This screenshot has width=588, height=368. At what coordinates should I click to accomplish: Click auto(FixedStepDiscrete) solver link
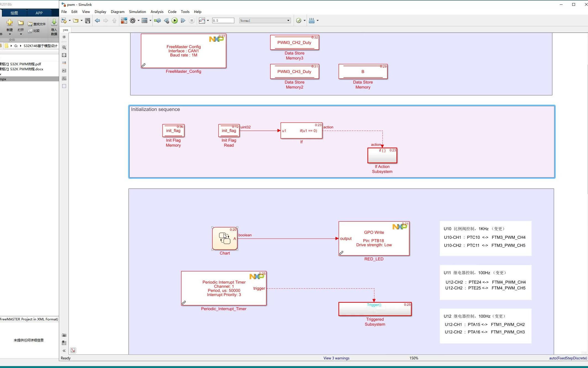[x=568, y=358]
